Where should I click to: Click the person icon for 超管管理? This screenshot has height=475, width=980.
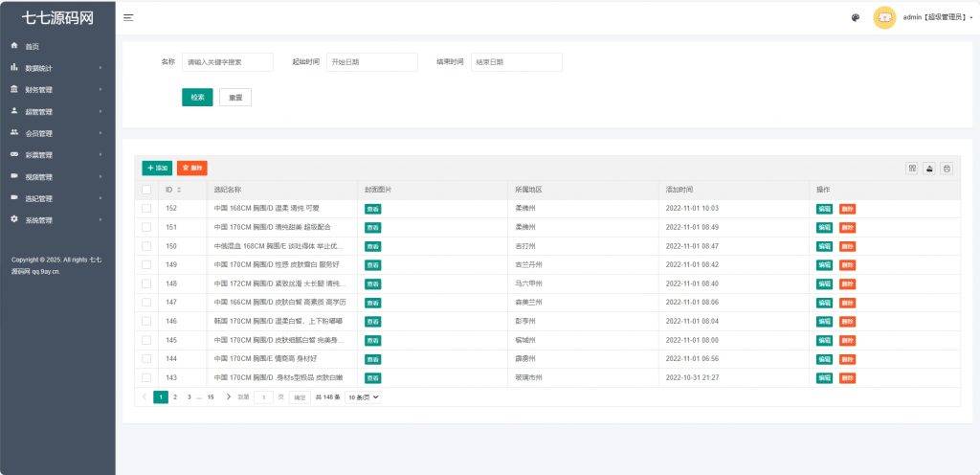pos(14,111)
